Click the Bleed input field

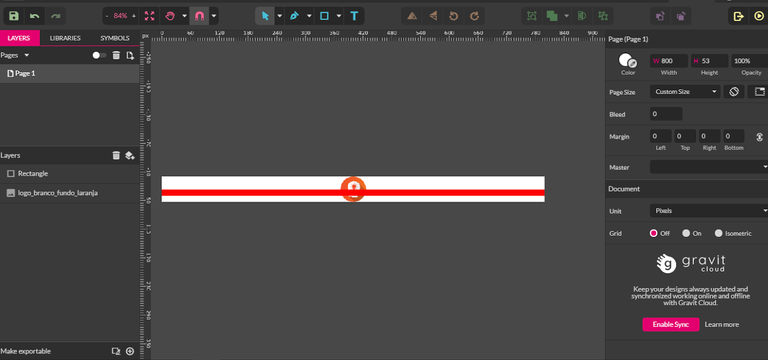666,114
